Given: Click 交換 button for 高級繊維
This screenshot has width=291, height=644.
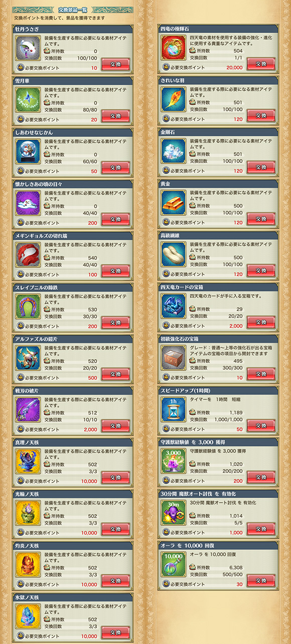Looking at the screenshot, I should pyautogui.click(x=261, y=270).
